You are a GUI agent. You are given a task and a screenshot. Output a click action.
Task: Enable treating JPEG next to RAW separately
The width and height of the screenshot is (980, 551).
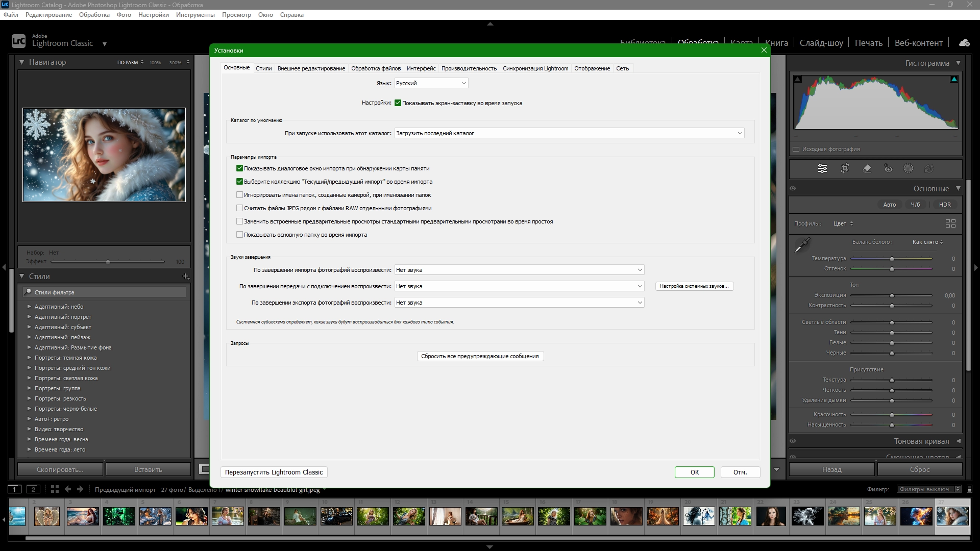[239, 208]
